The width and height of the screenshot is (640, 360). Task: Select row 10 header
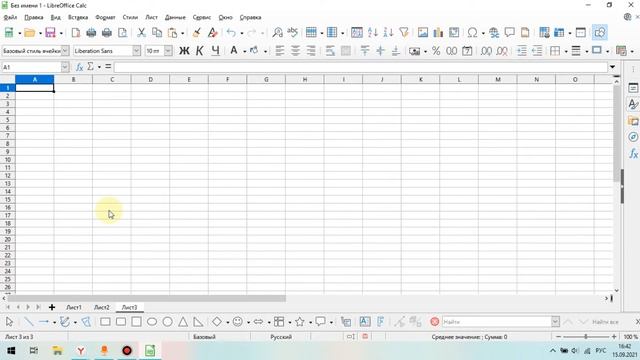pos(8,160)
